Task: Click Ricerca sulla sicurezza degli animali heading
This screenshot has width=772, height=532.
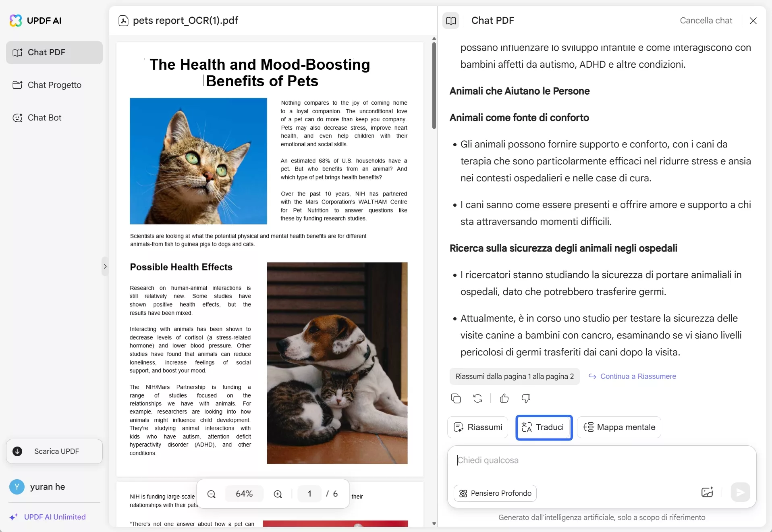Action: (x=563, y=248)
